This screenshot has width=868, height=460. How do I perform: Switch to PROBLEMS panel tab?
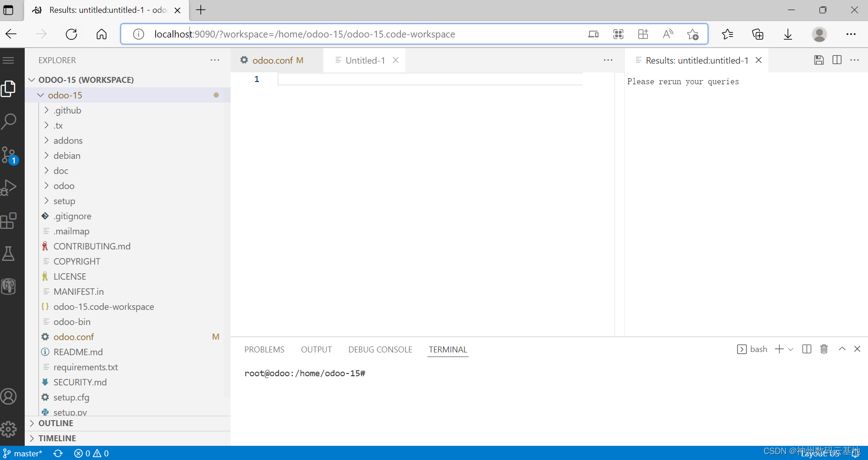(x=264, y=350)
